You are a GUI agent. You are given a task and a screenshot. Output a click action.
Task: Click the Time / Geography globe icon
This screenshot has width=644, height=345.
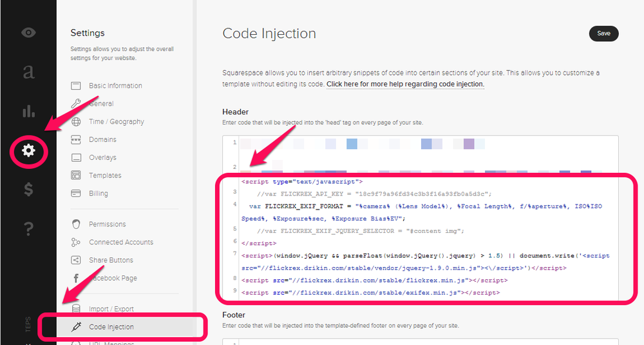click(x=75, y=122)
